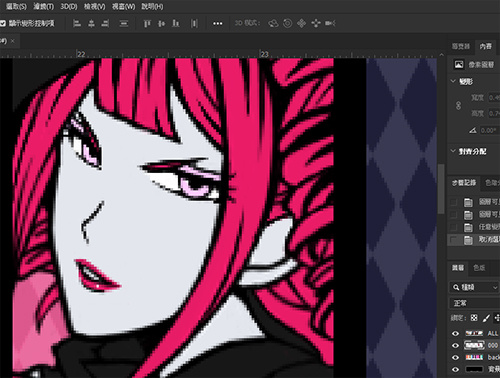This screenshot has height=378, width=500.
Task: Select the back layer thumbnail
Action: tap(474, 357)
